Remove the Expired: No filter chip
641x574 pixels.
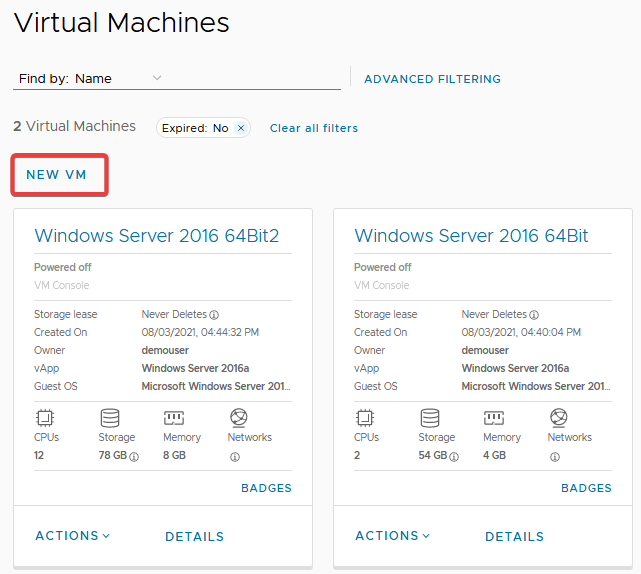tap(240, 128)
